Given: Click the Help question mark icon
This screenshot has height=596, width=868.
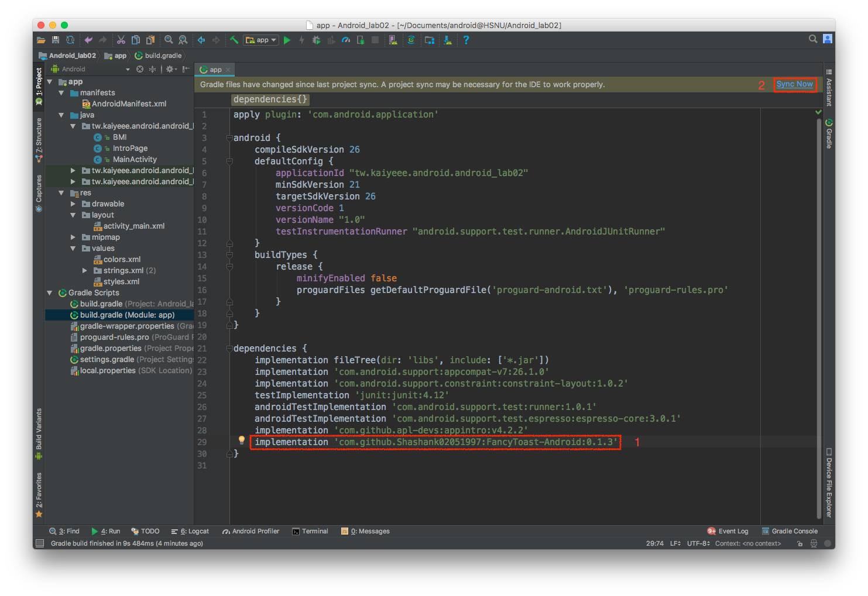Looking at the screenshot, I should 466,40.
